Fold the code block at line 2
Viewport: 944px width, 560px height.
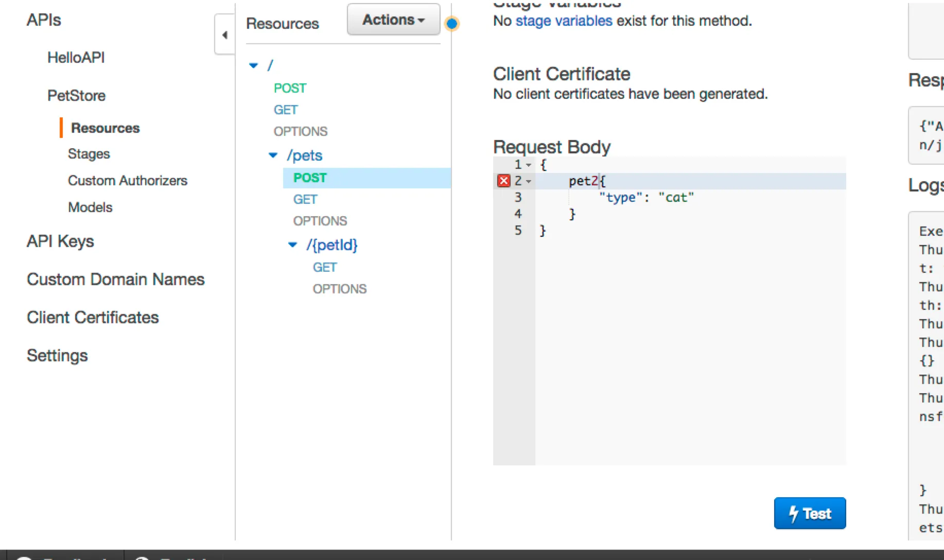click(529, 181)
